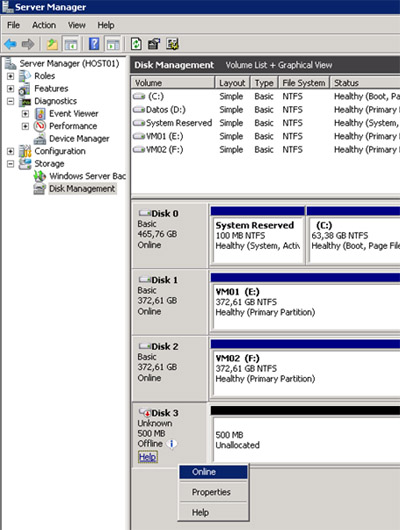Click the Show/Hide Console Tree icon
Viewport: 400px width, 530px height.
[71, 44]
